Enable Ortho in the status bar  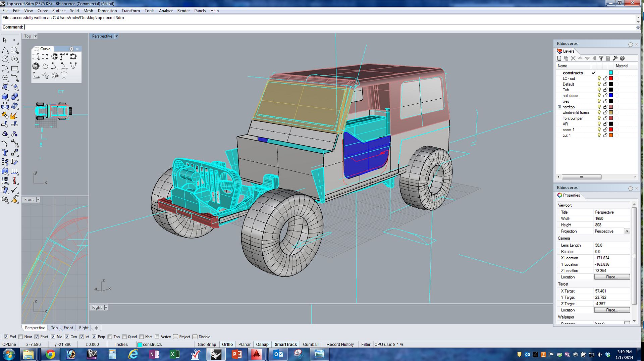pos(227,344)
